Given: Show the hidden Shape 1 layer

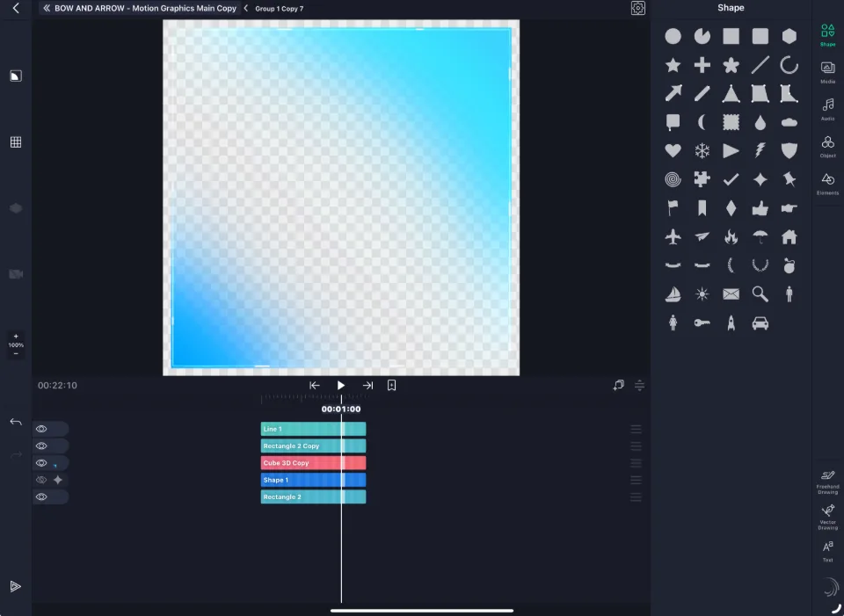Looking at the screenshot, I should click(x=41, y=480).
